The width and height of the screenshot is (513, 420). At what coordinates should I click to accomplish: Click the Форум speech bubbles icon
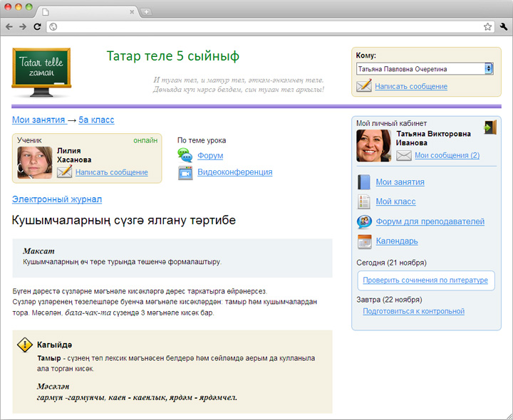[x=185, y=155]
